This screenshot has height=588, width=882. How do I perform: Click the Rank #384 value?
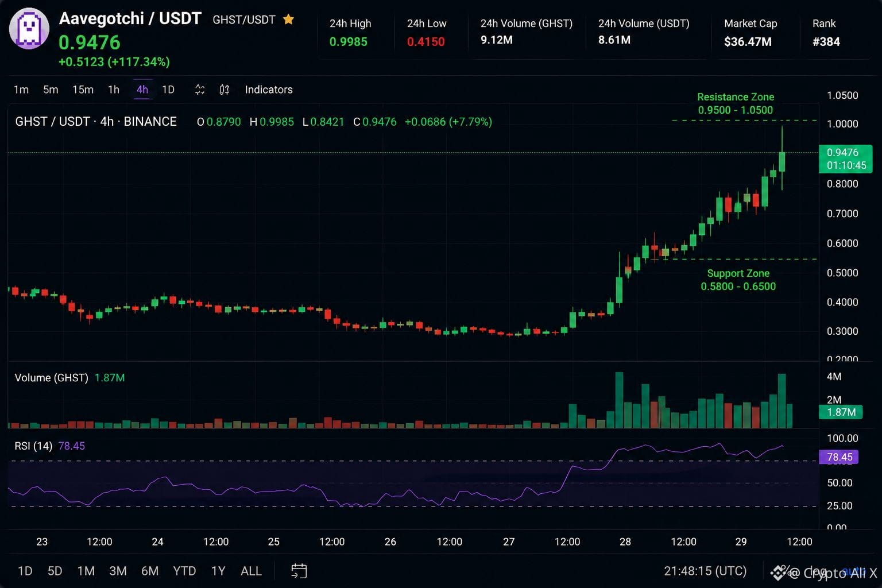[826, 41]
